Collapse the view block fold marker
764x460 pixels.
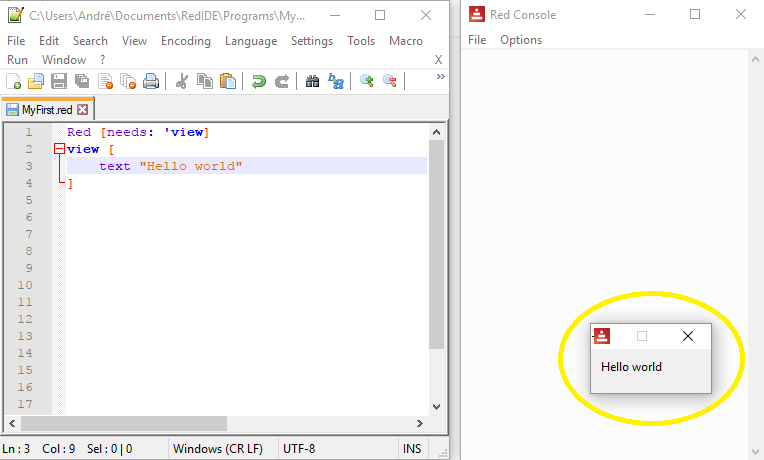[x=59, y=149]
